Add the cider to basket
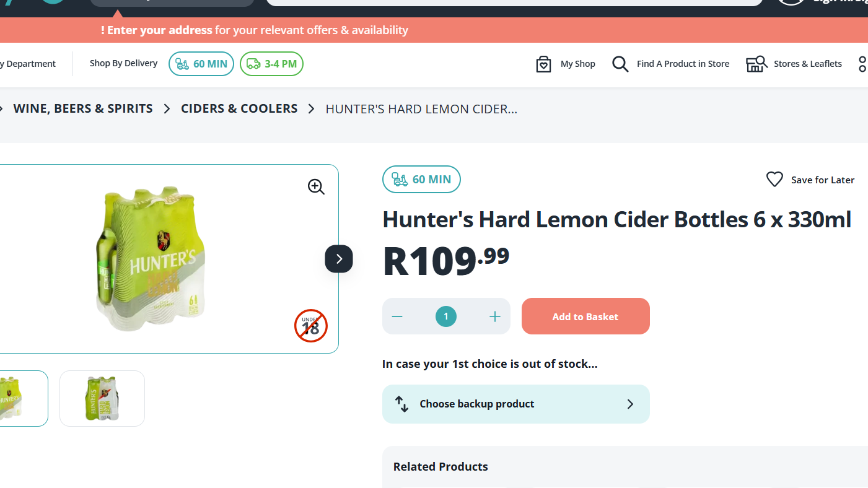868x488 pixels. (585, 316)
